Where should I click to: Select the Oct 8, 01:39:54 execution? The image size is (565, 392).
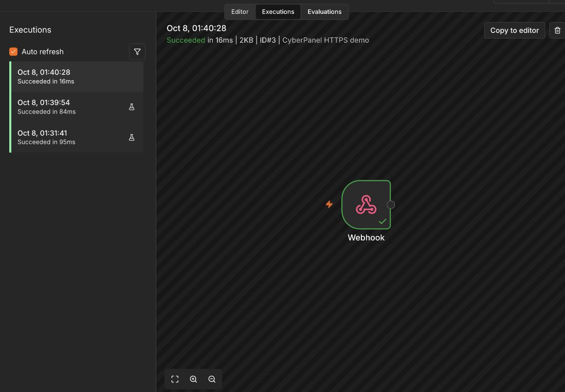(77, 107)
